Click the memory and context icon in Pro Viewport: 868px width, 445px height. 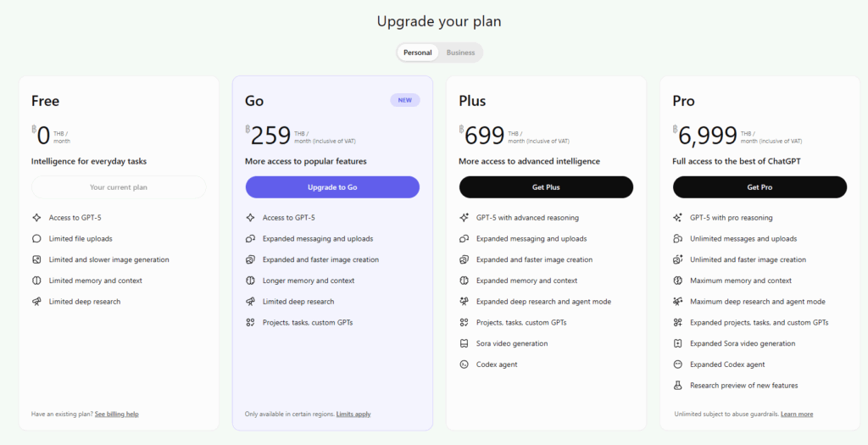[677, 281]
